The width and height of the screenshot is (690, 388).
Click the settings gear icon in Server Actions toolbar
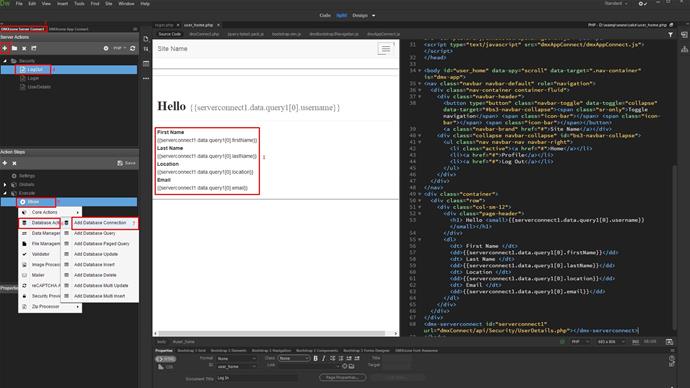106,48
